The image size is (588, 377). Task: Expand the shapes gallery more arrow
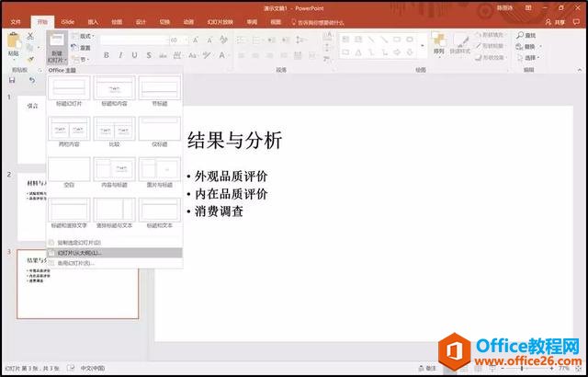click(x=424, y=46)
